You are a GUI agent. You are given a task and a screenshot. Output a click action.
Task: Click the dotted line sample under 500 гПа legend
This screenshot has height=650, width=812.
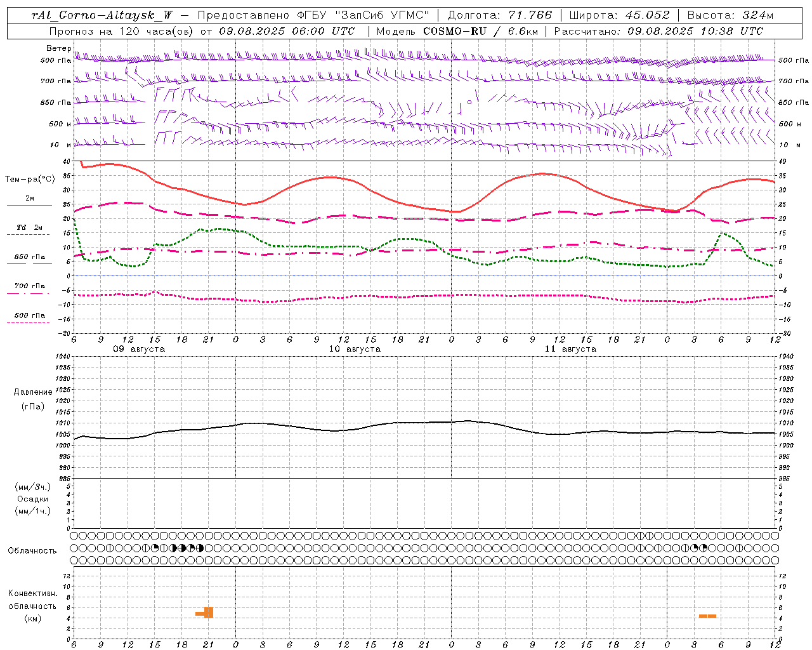click(x=28, y=322)
